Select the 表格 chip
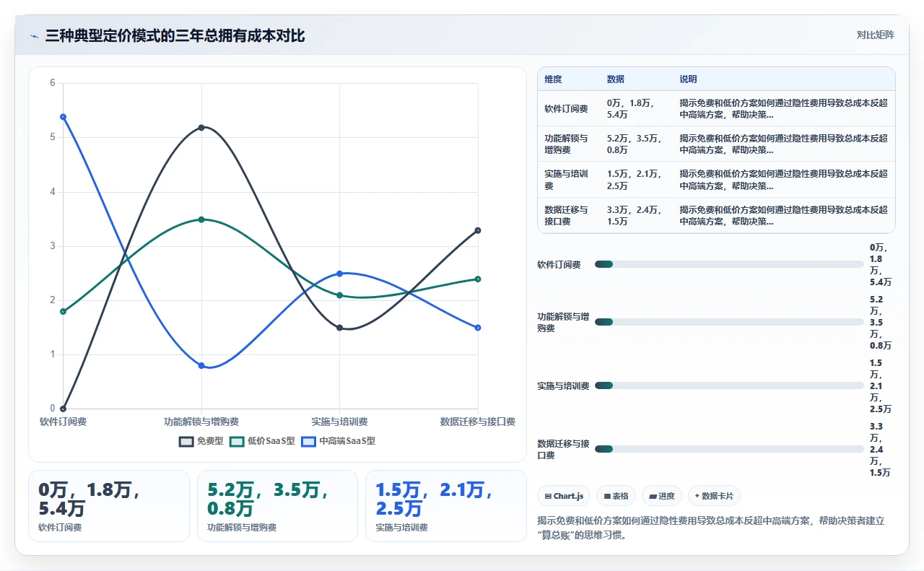The width and height of the screenshot is (924, 571). [x=616, y=496]
